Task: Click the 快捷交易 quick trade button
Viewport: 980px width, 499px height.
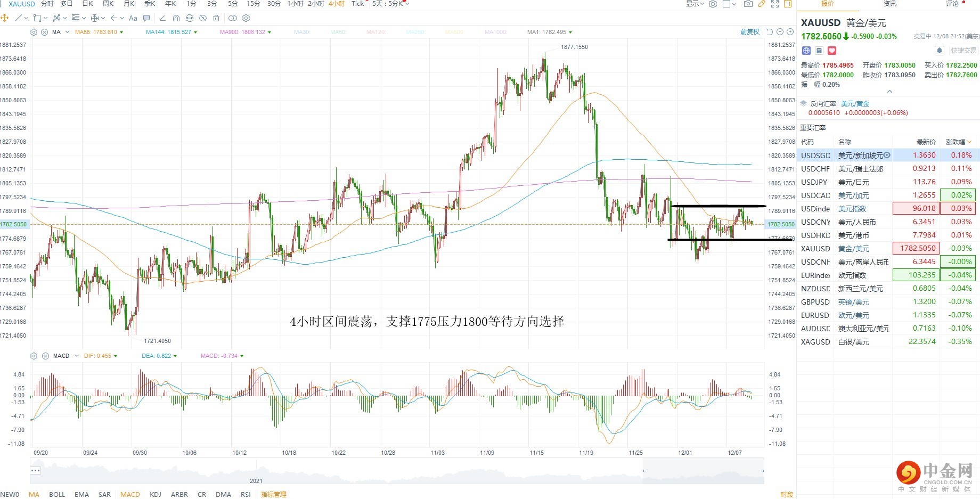Action: 963,51
